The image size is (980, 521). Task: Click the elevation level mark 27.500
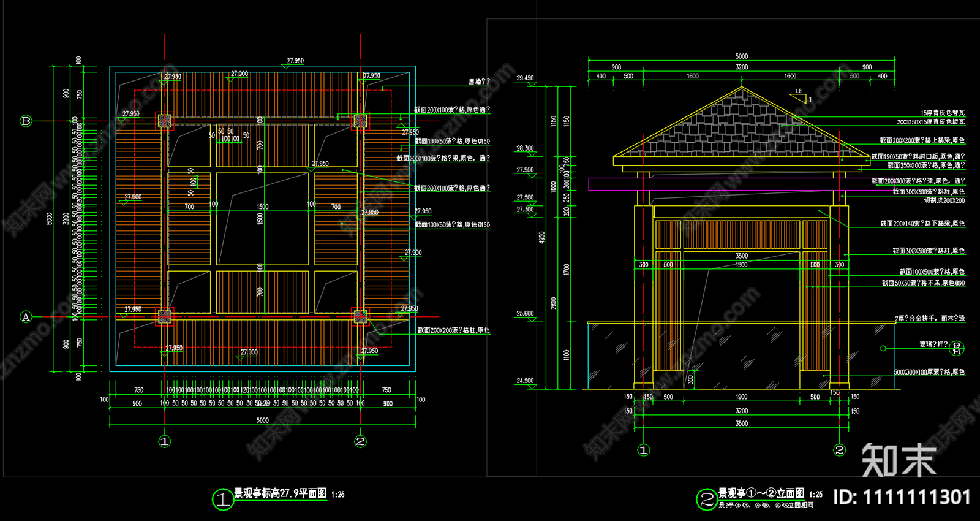click(525, 197)
